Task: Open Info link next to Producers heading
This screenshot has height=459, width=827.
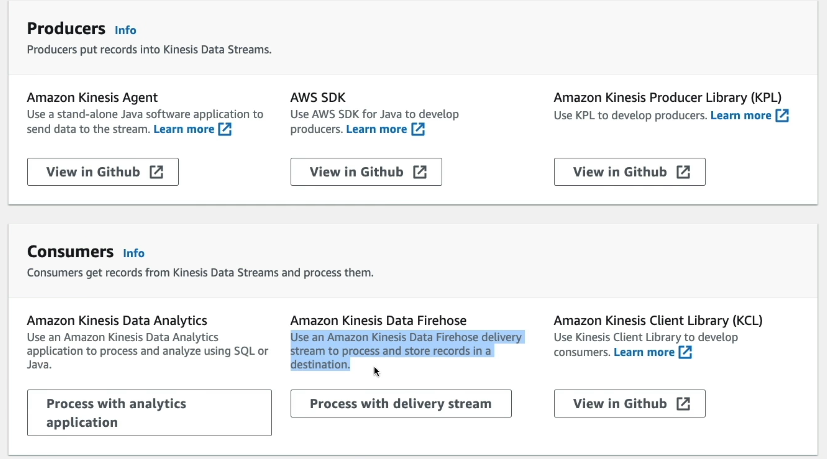Action: point(126,30)
